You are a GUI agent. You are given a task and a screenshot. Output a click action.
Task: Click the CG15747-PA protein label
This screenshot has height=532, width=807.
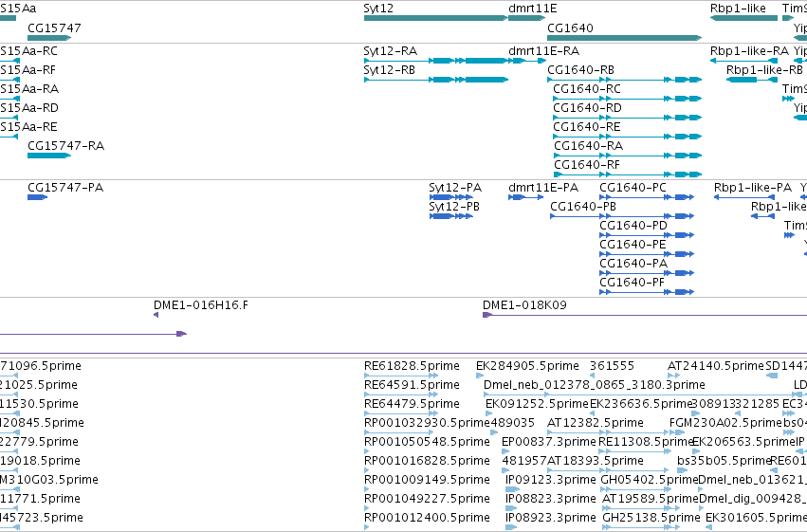(65, 188)
